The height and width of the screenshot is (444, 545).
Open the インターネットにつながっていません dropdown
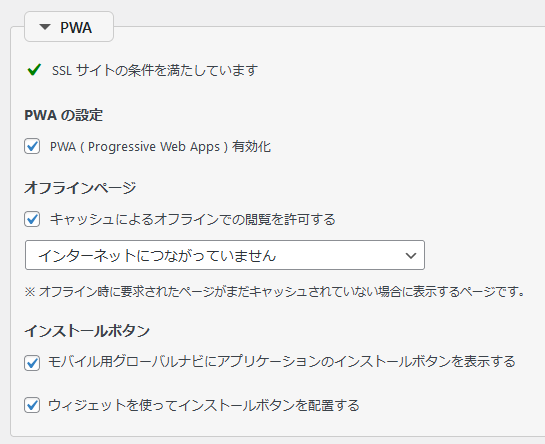[x=225, y=255]
